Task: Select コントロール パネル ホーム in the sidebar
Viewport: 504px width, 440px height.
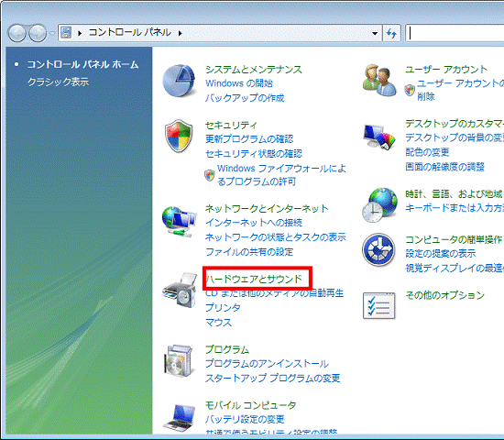Action: pos(82,65)
